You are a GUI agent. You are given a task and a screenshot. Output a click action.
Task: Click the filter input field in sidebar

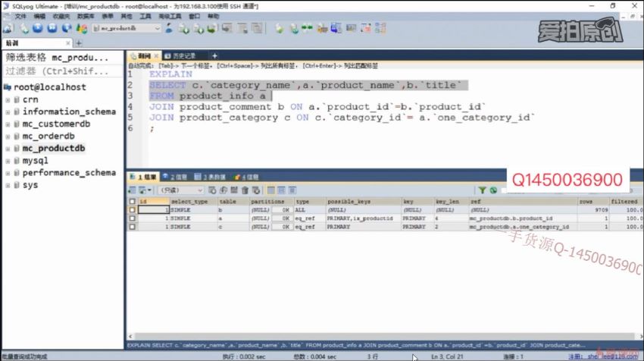pos(61,71)
